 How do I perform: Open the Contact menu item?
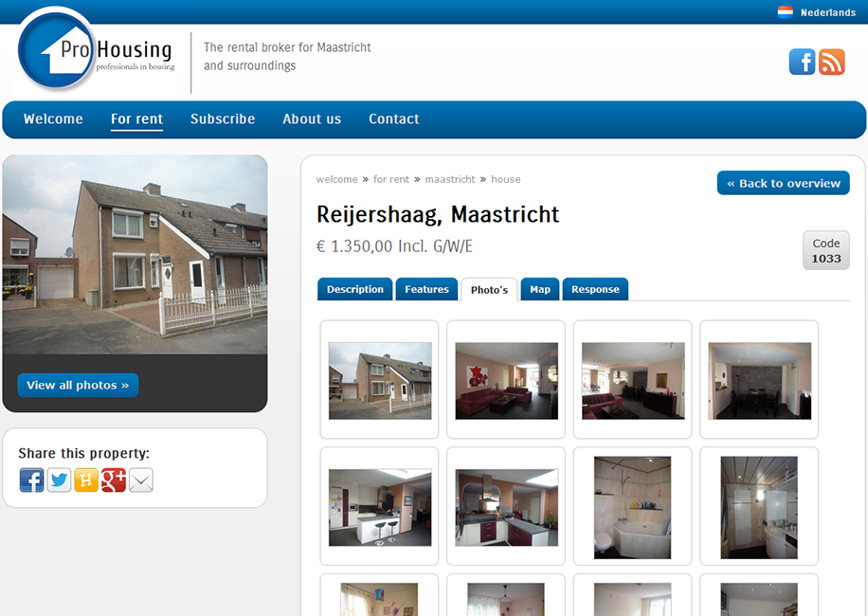point(393,119)
